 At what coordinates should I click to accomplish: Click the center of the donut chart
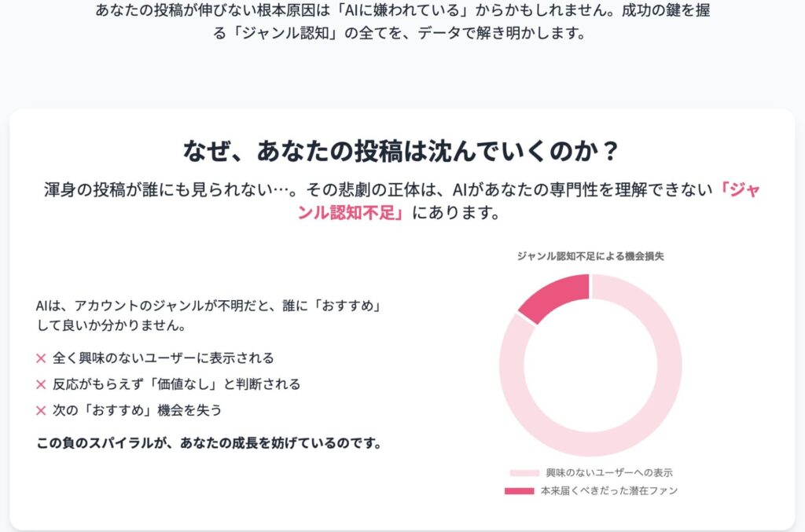[590, 365]
